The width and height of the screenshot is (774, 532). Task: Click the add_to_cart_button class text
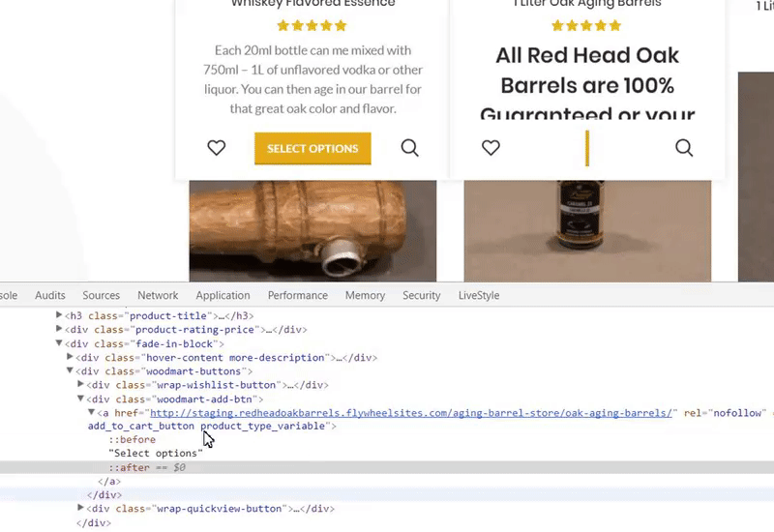[x=141, y=426]
